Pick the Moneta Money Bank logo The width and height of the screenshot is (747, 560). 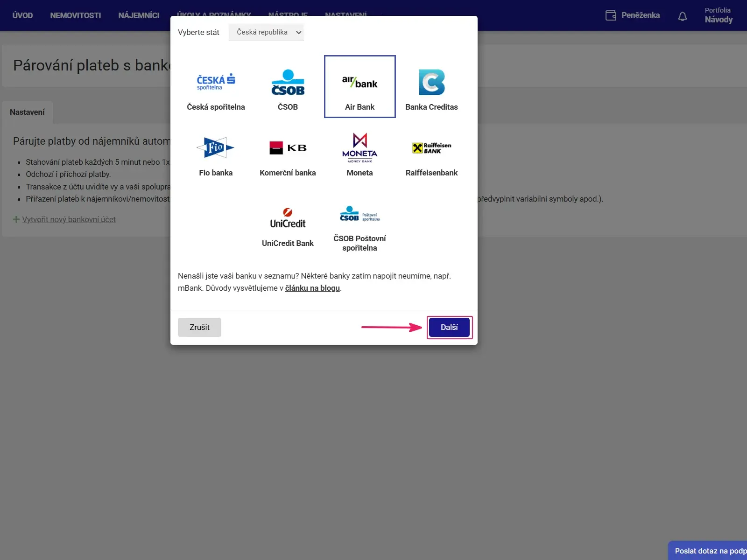pyautogui.click(x=359, y=148)
